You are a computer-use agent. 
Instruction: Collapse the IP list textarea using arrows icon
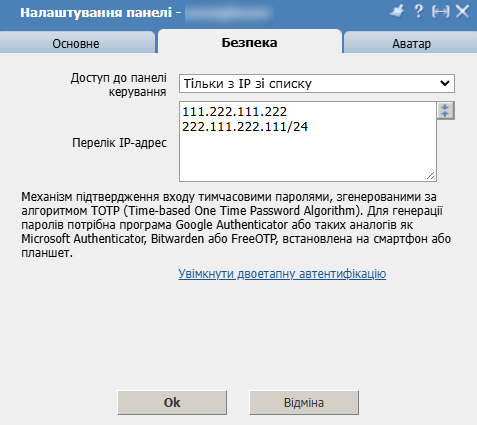445,111
